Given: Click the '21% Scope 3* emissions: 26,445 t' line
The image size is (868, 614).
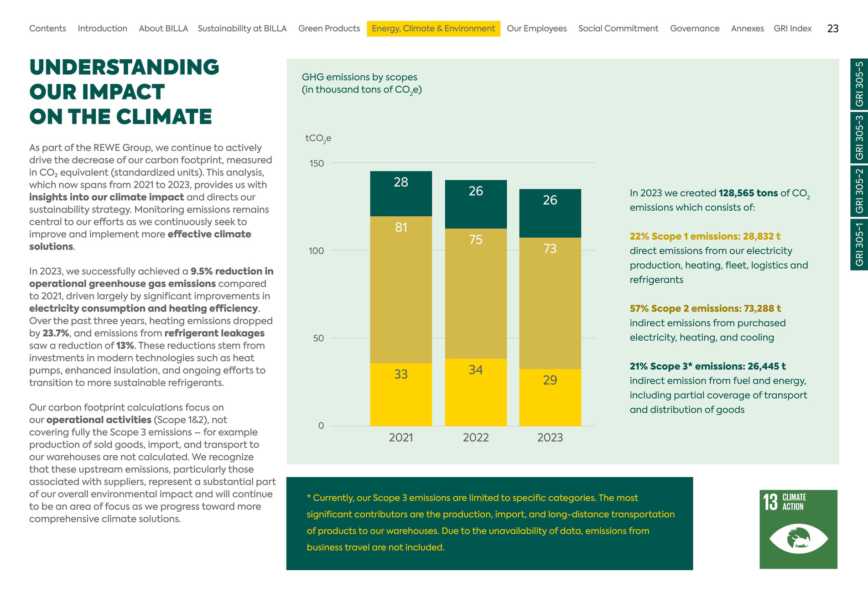Looking at the screenshot, I should click(708, 366).
